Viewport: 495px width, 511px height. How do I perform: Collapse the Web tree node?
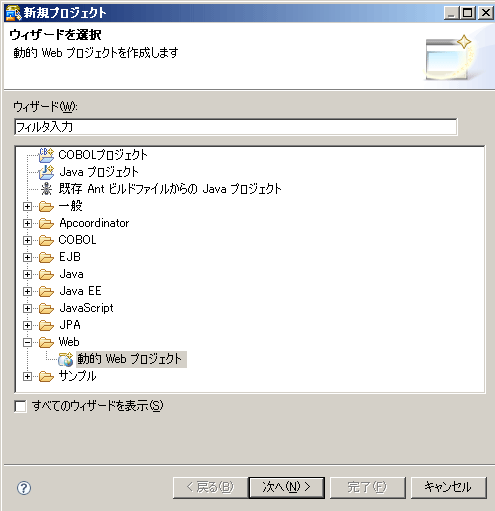click(x=27, y=343)
